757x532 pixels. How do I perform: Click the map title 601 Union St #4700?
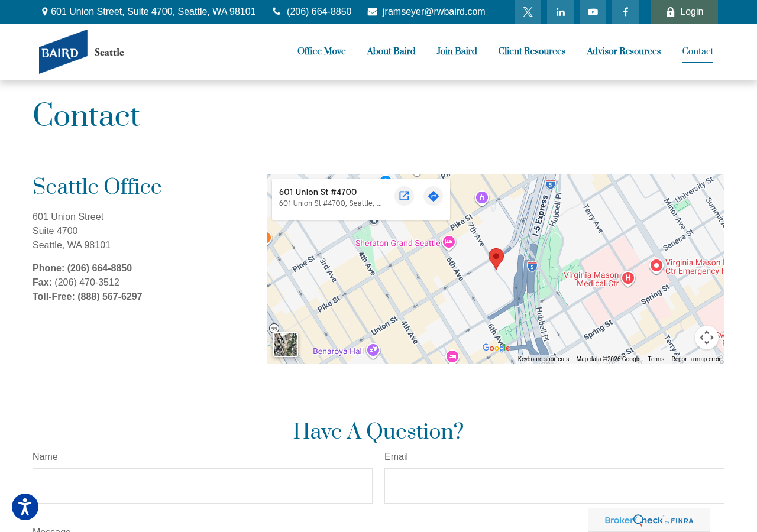click(318, 192)
